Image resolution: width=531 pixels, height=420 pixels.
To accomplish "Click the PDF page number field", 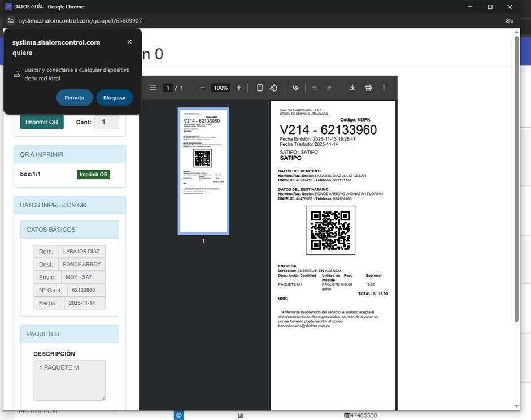I will [168, 88].
